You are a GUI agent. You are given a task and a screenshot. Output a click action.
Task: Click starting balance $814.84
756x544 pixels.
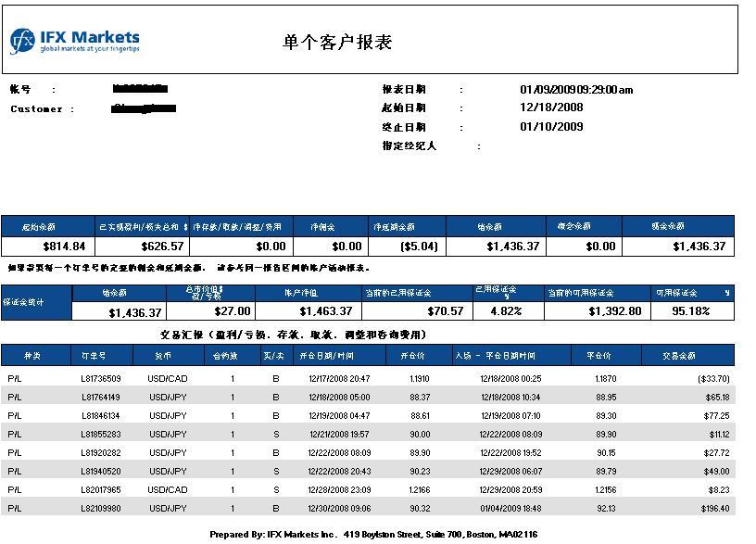tap(64, 247)
